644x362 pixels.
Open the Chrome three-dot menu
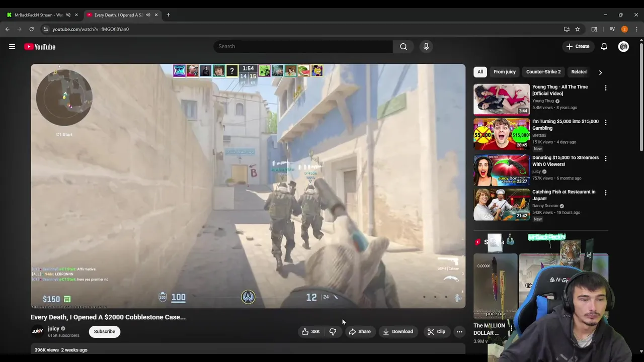point(636,29)
